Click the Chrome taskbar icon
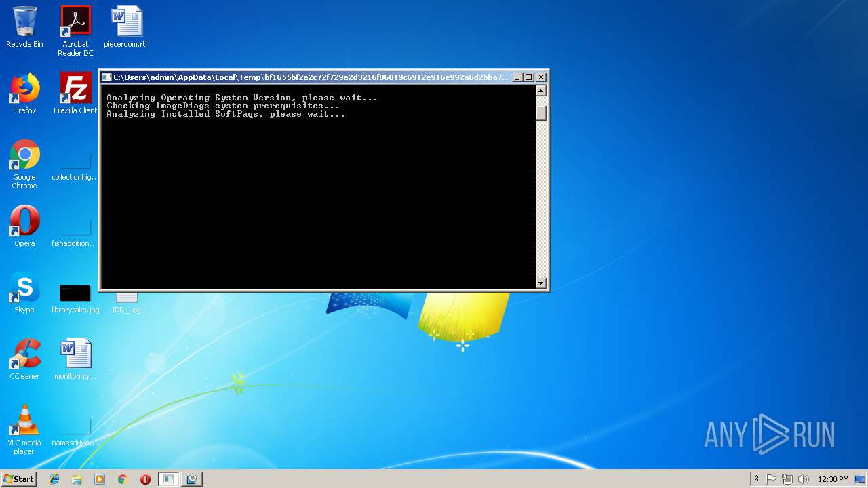 [x=122, y=479]
